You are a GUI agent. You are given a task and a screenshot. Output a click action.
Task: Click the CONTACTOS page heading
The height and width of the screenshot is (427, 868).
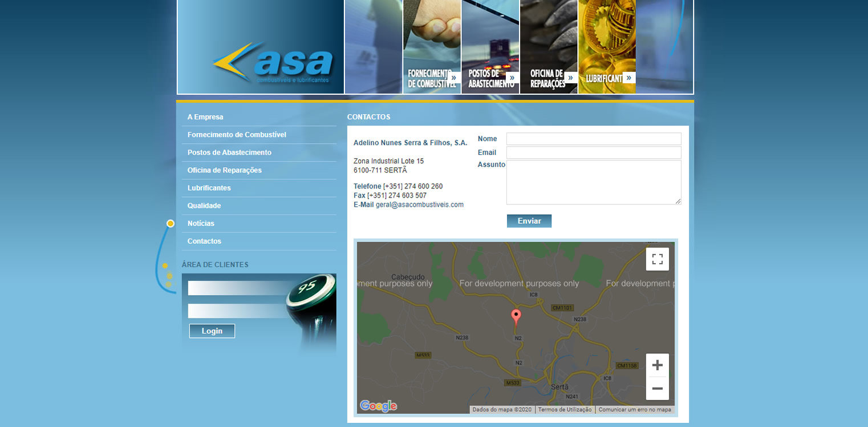[368, 117]
